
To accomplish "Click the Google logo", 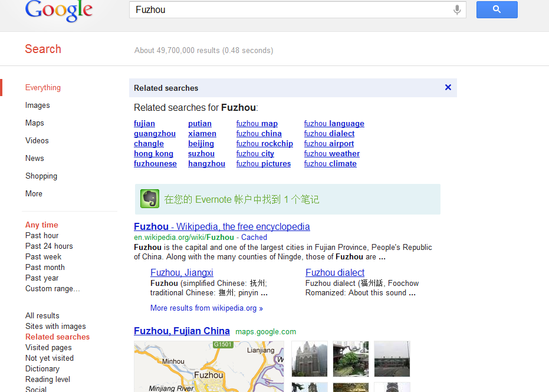I will 59,11.
